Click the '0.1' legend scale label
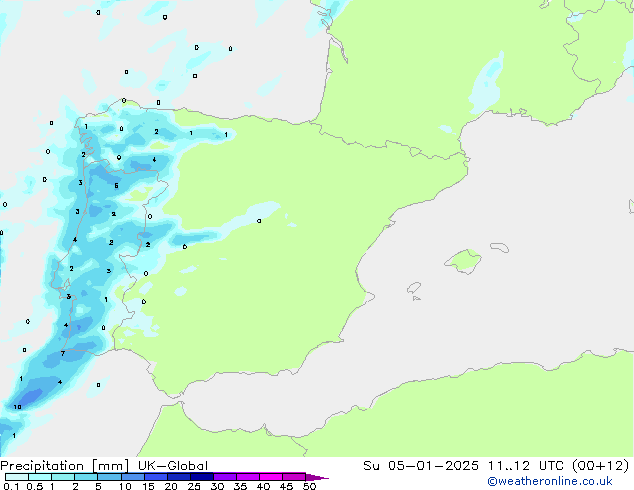Image resolution: width=634 pixels, height=490 pixels. [x=11, y=486]
